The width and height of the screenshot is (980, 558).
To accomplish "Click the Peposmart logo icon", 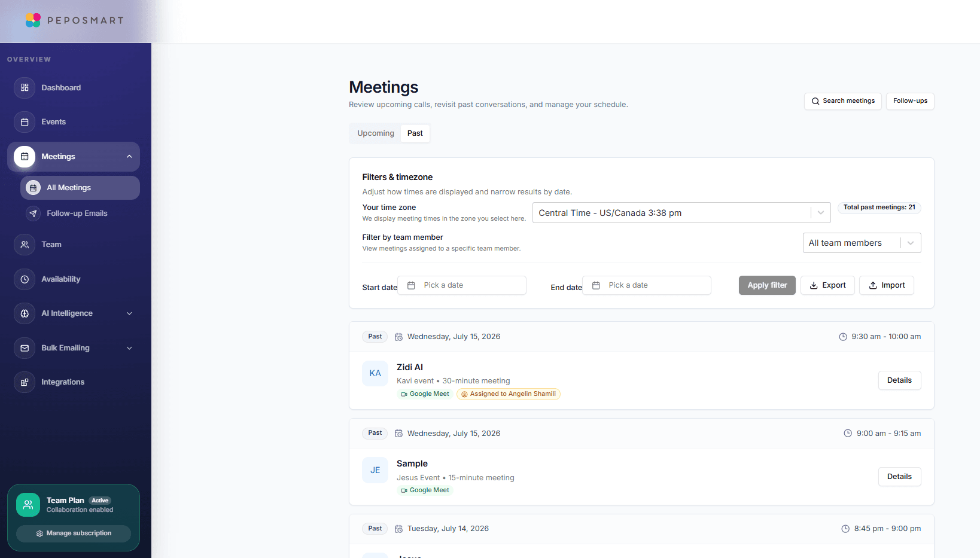I will [33, 20].
